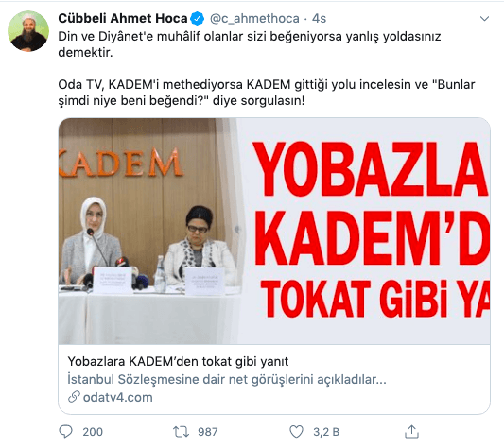Image resolution: width=504 pixels, height=448 pixels.
Task: Open Cübbeli Ahmet Hoca's profile avatar
Action: (28, 31)
